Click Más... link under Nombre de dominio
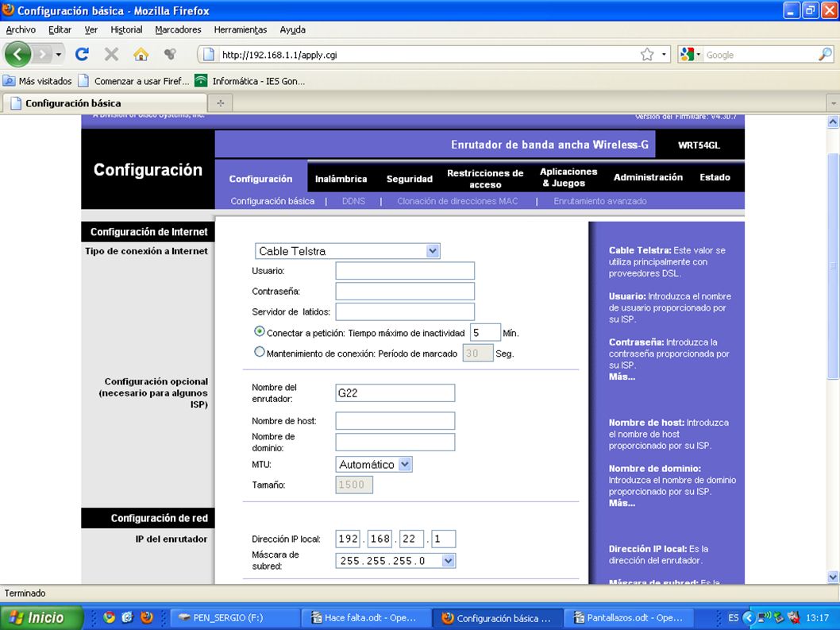840x630 pixels. pos(622,503)
